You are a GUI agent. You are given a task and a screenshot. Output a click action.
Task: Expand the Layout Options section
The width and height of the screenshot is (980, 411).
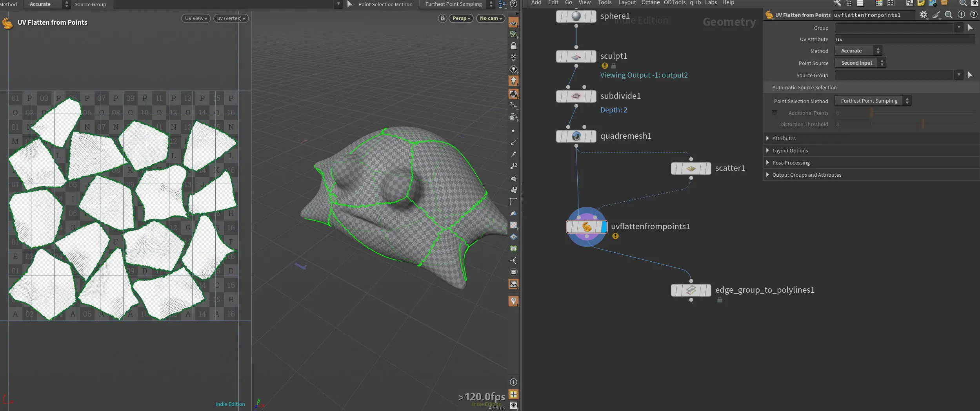790,150
